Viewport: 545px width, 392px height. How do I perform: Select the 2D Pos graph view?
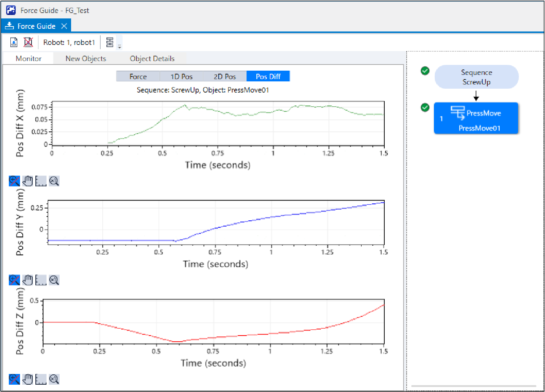(x=225, y=76)
